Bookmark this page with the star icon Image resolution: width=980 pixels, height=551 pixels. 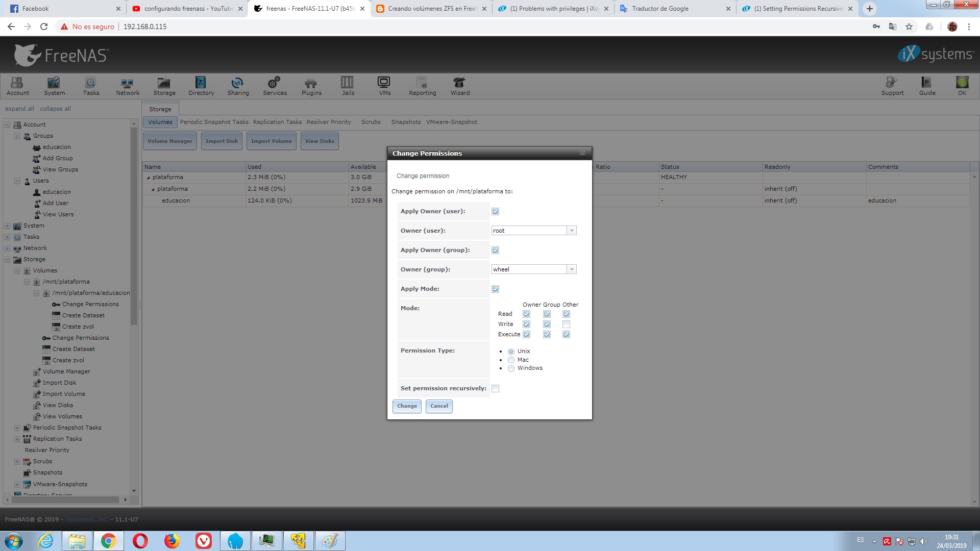tap(909, 27)
